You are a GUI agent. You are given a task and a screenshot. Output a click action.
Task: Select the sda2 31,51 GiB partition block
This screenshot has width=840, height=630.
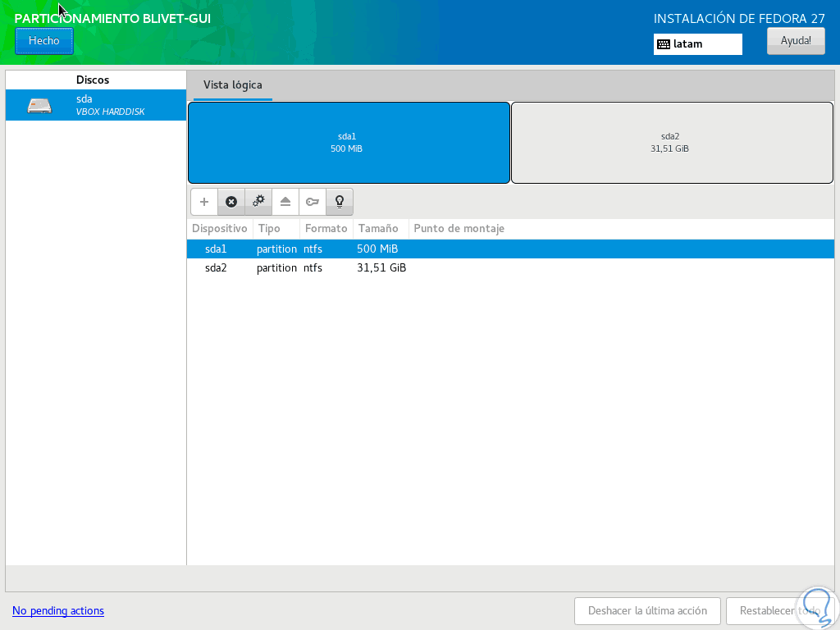[673, 143]
